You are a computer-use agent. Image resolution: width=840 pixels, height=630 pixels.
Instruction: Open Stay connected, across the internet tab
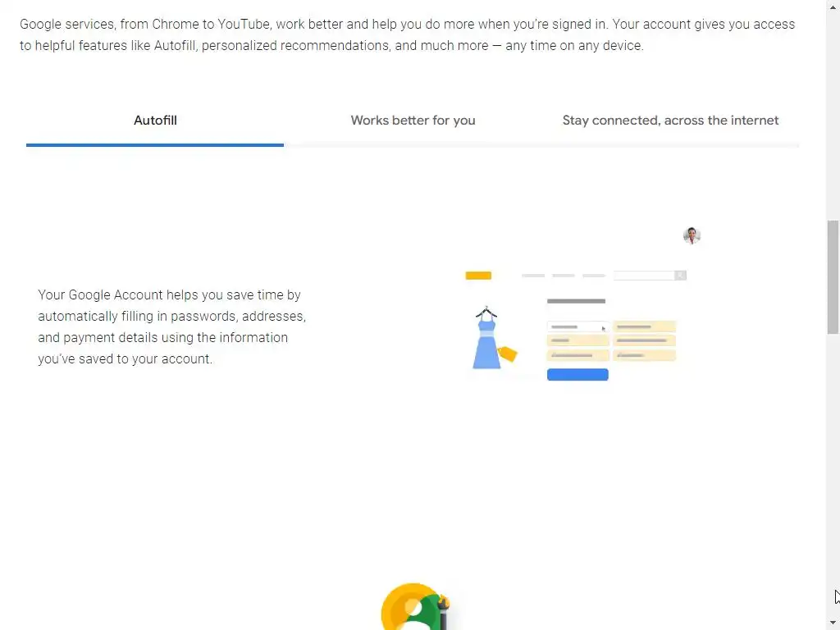(670, 121)
